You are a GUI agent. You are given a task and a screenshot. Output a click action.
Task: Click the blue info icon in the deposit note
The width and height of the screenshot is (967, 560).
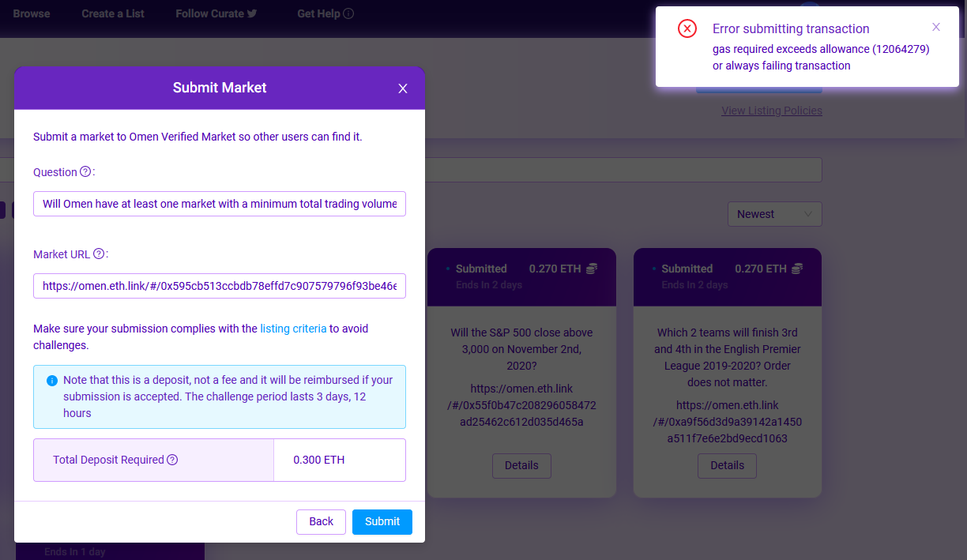pos(51,380)
